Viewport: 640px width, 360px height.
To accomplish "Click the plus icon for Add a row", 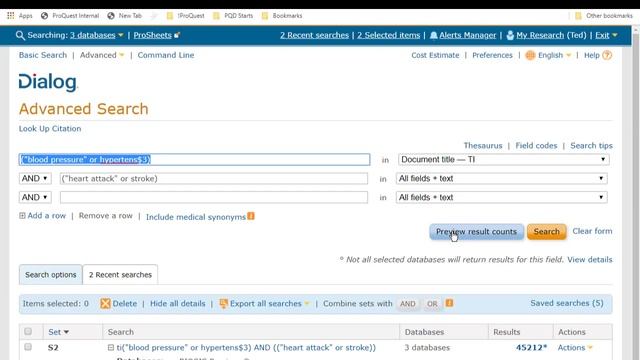I will pos(22,216).
